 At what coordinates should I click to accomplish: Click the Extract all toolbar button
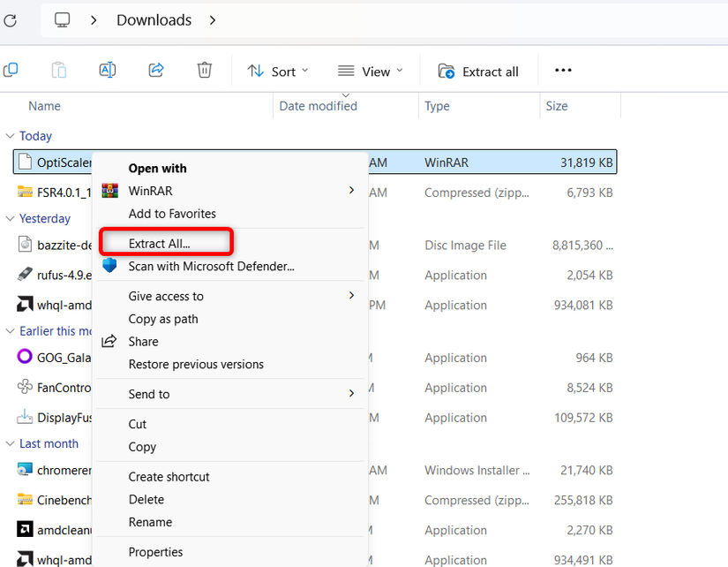tap(478, 72)
